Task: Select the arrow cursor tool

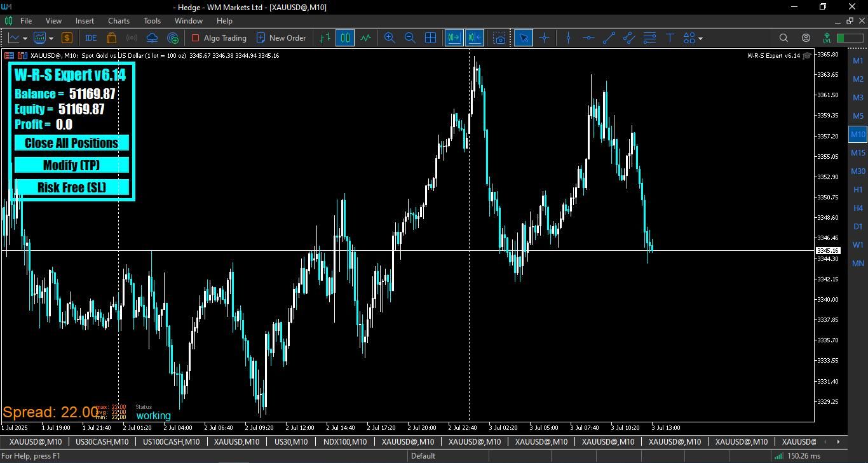Action: [x=524, y=38]
